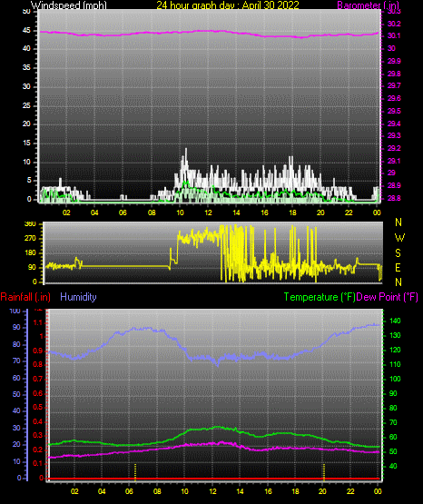This screenshot has height=504, width=423.
Task: Click the "0.5" value on the red rainfall axis
Action: coord(38,407)
